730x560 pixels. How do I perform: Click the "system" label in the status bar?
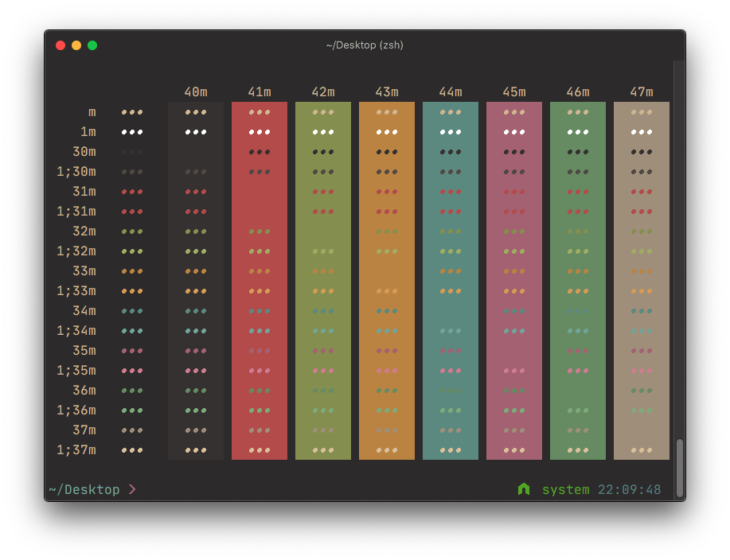click(x=565, y=489)
